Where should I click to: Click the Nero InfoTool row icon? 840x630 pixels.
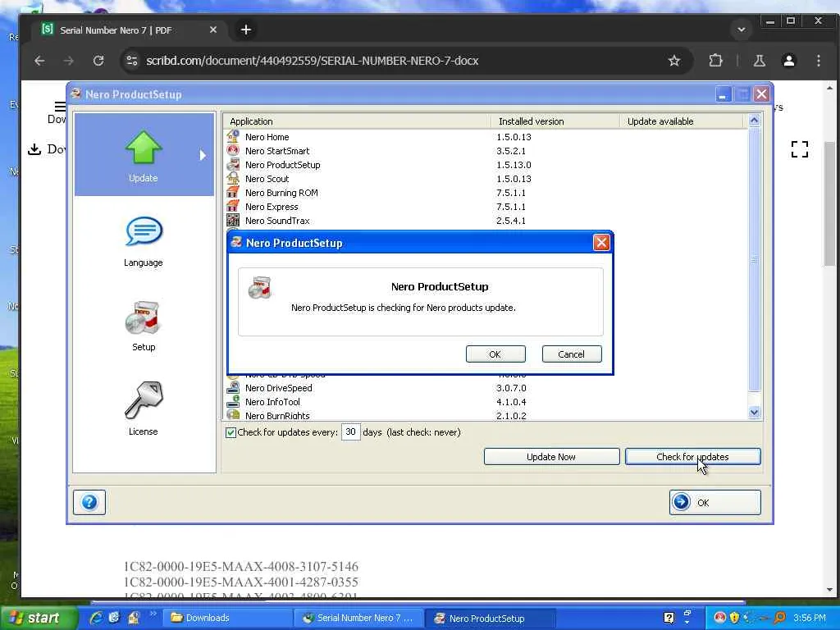click(x=233, y=401)
